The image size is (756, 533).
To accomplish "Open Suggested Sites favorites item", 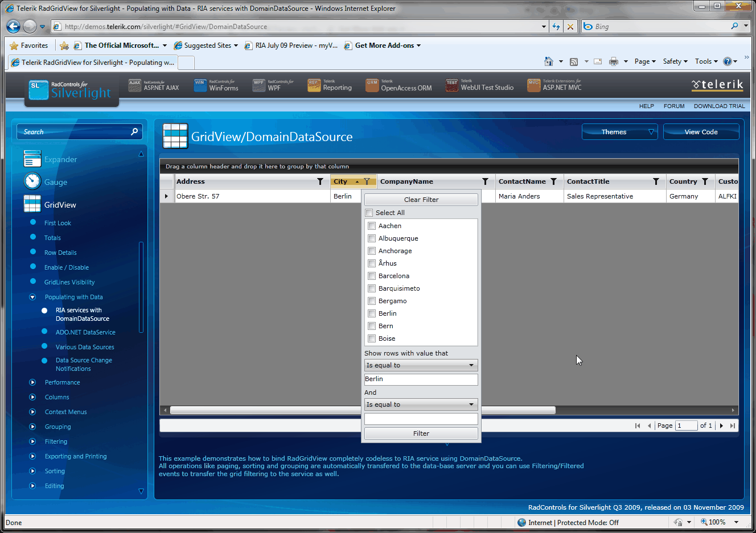I will tap(206, 46).
